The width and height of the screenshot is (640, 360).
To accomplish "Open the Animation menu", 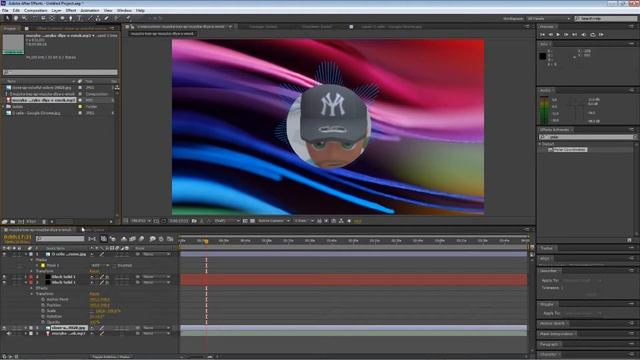I will 90,10.
